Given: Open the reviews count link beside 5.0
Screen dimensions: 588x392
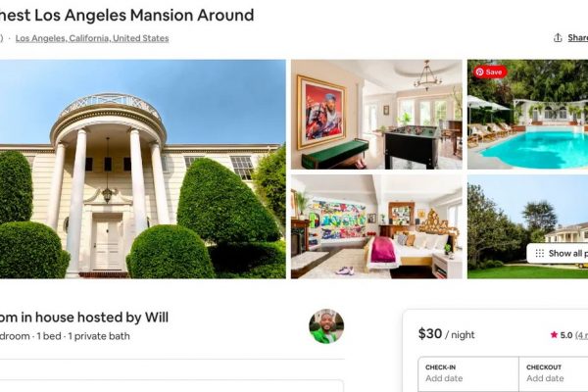Looking at the screenshot, I should [581, 335].
